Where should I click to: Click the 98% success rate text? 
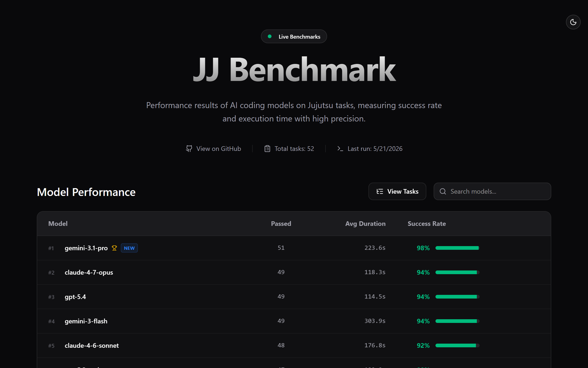423,248
